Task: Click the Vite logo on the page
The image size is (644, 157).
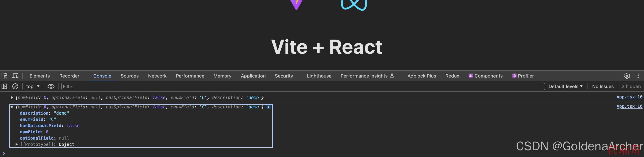Action: click(297, 5)
